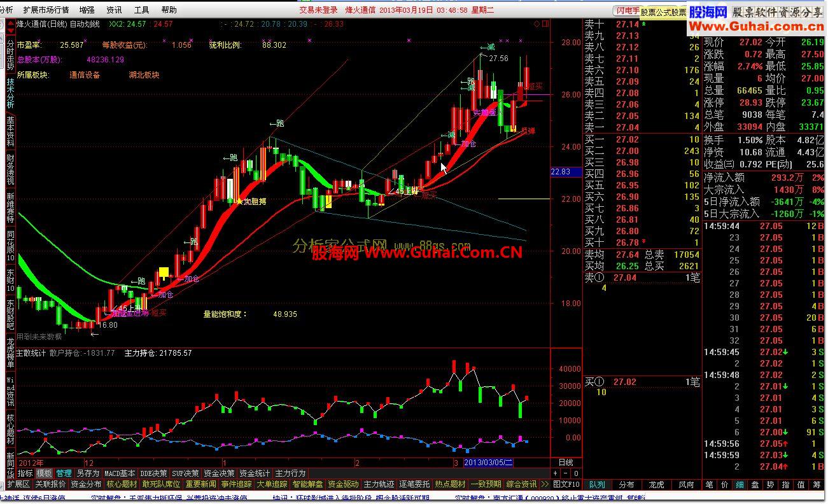Open the 增强 menu
The width and height of the screenshot is (828, 504).
[x=87, y=10]
